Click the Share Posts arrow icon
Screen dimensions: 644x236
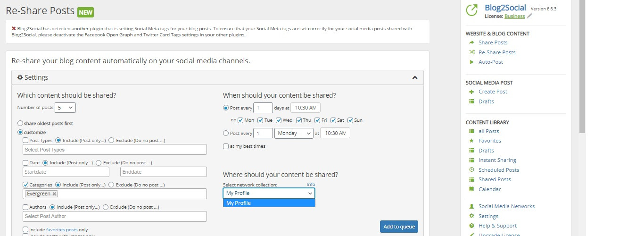coord(471,42)
